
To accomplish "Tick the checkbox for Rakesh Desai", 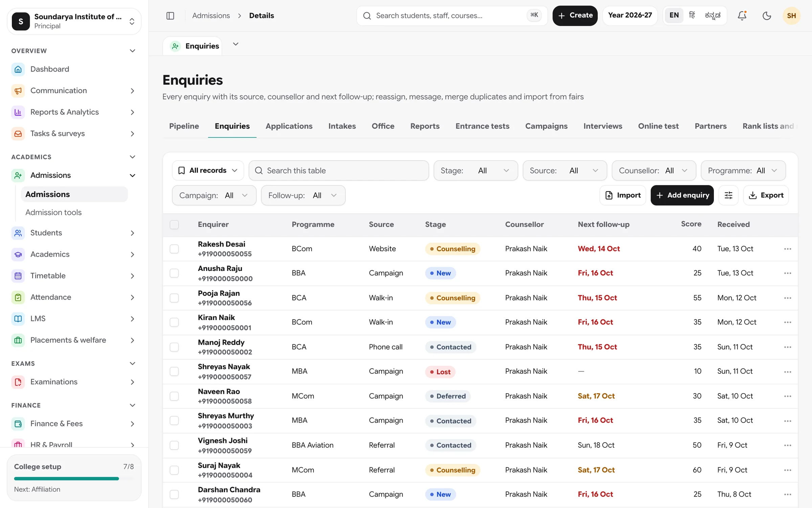I will pos(174,249).
